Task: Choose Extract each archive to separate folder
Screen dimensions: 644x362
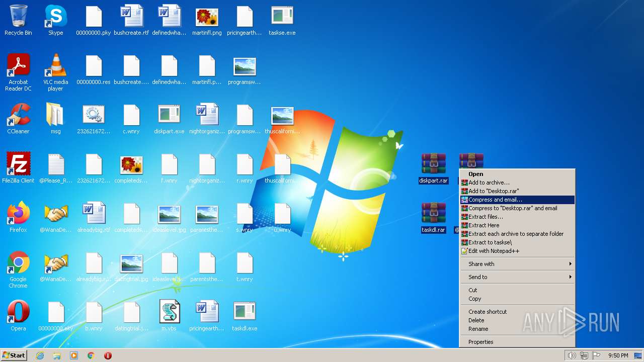Action: (x=517, y=234)
